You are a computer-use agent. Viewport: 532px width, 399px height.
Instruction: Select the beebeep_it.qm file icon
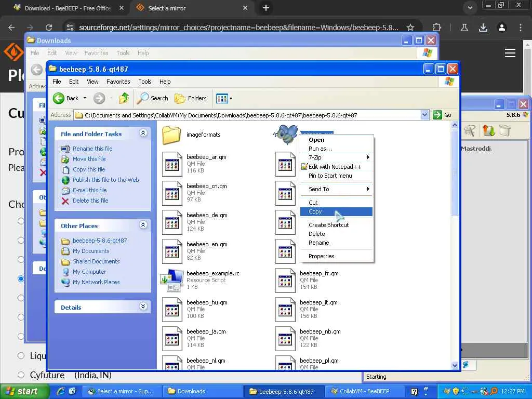click(x=285, y=310)
